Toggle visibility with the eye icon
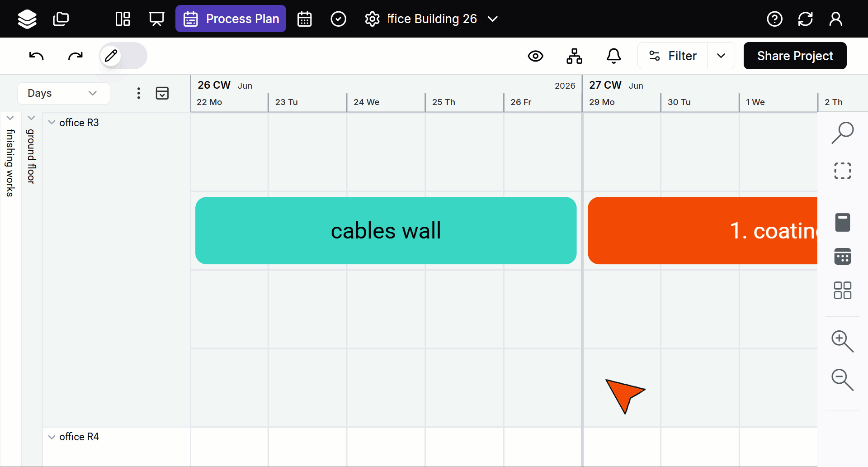Viewport: 868px width, 467px height. click(535, 56)
